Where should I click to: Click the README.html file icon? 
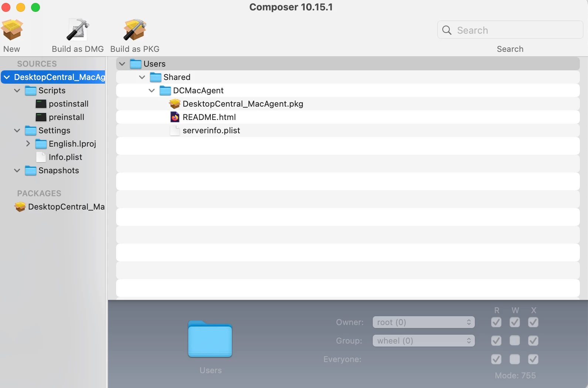[x=175, y=117]
